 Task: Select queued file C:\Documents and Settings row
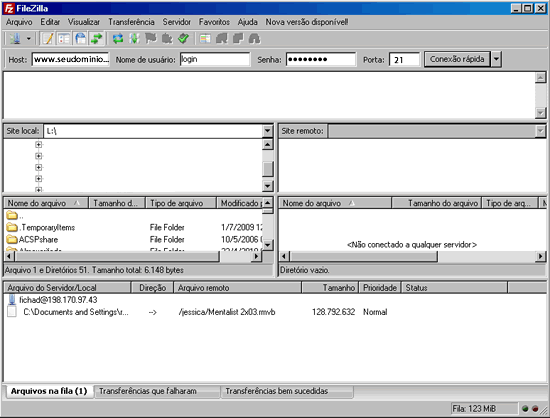(75, 312)
